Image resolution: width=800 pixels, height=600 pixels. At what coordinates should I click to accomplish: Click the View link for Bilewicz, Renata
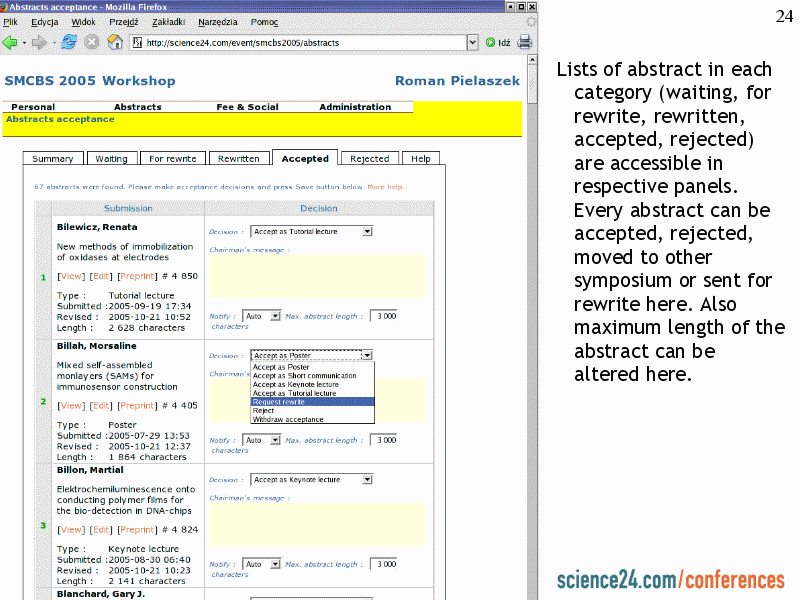click(x=71, y=276)
